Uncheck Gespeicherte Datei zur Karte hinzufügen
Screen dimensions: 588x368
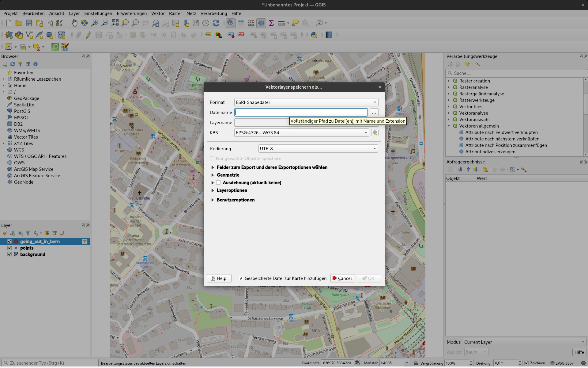[x=241, y=278]
